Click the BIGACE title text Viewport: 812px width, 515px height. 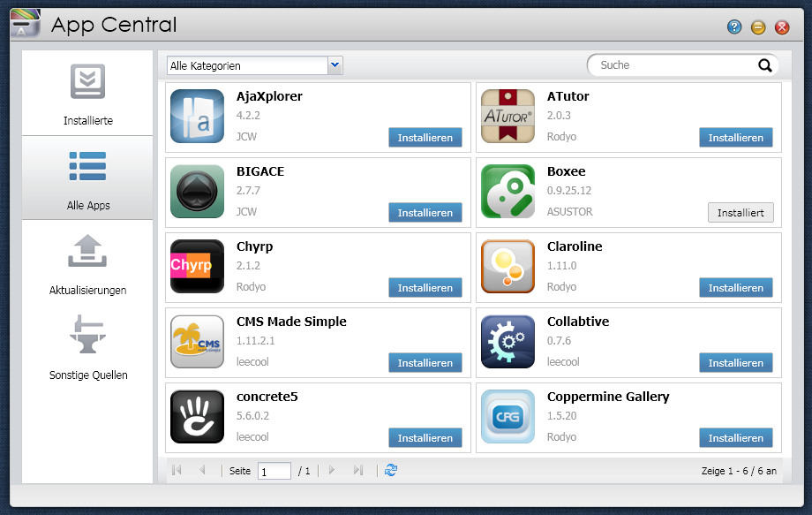click(x=260, y=171)
